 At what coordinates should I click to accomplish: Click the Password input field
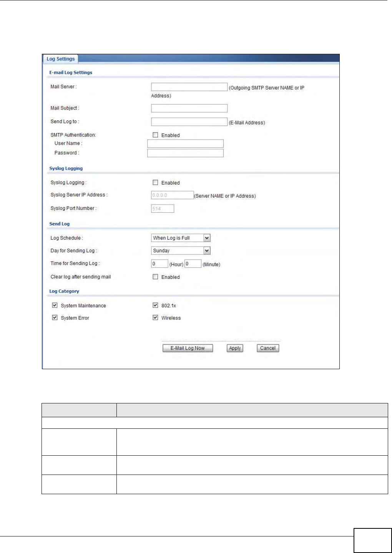(x=185, y=153)
